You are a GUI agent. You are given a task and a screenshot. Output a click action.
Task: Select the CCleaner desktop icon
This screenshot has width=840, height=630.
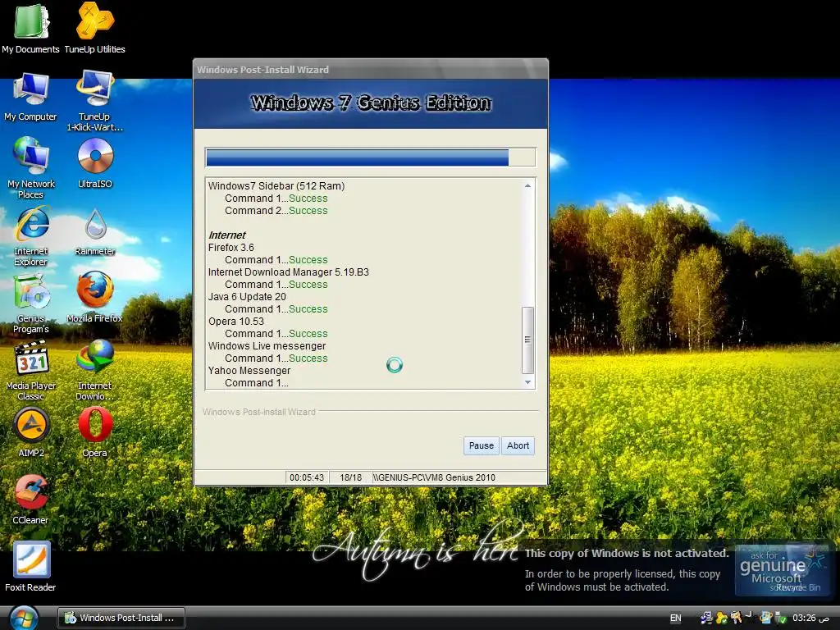pyautogui.click(x=30, y=500)
